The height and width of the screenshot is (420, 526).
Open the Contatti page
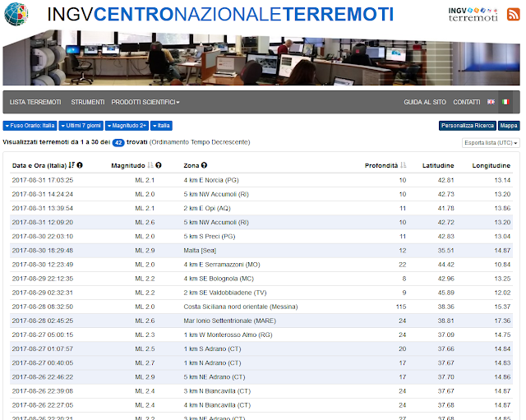click(x=466, y=102)
